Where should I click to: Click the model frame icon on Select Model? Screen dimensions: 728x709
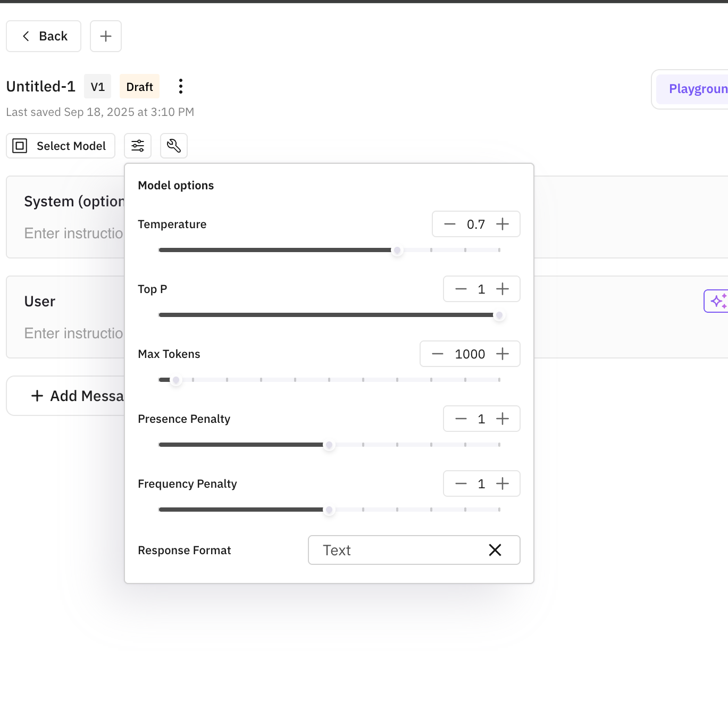(x=20, y=145)
